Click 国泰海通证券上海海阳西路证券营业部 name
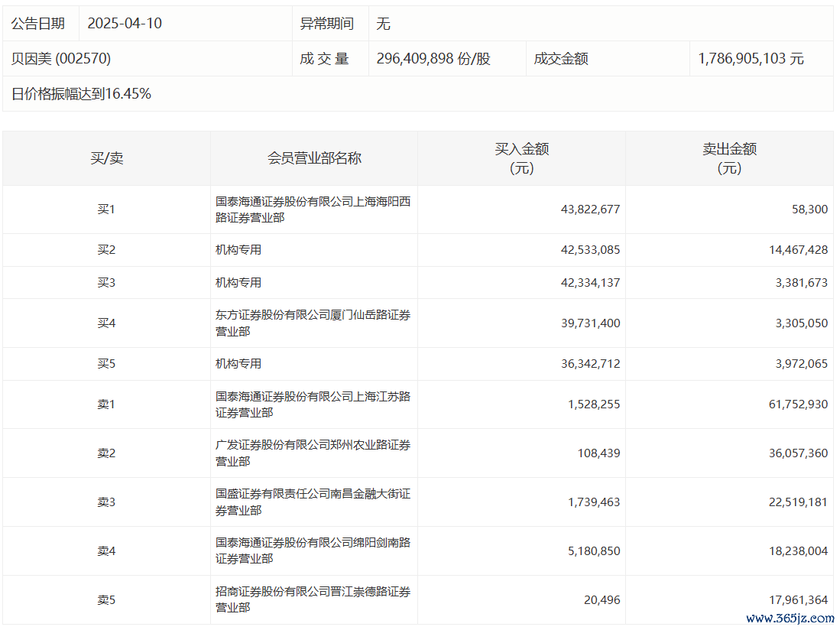 point(313,209)
